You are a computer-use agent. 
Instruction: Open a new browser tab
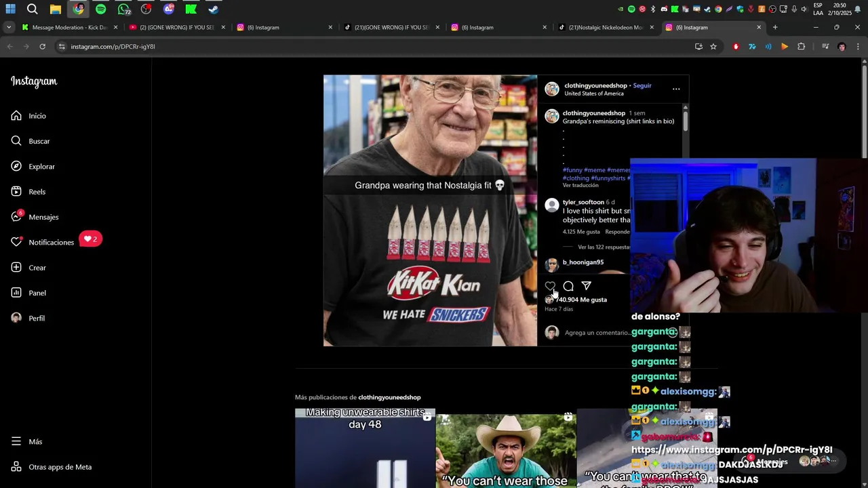point(775,28)
